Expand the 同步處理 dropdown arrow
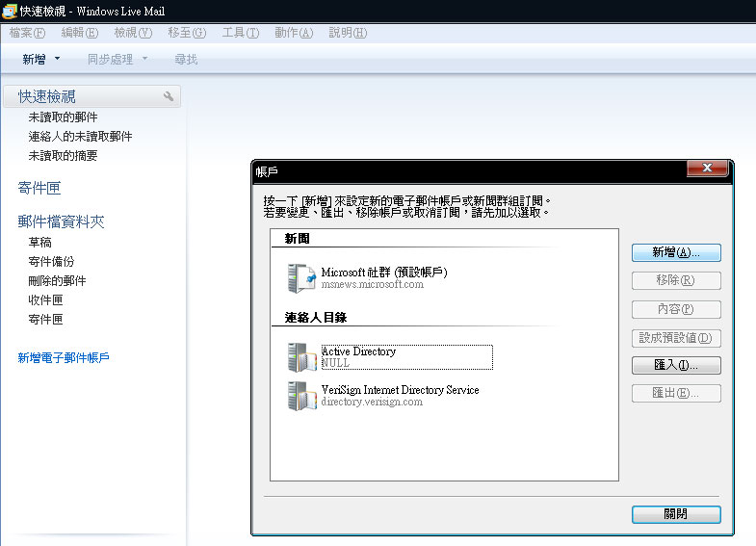 tap(144, 59)
